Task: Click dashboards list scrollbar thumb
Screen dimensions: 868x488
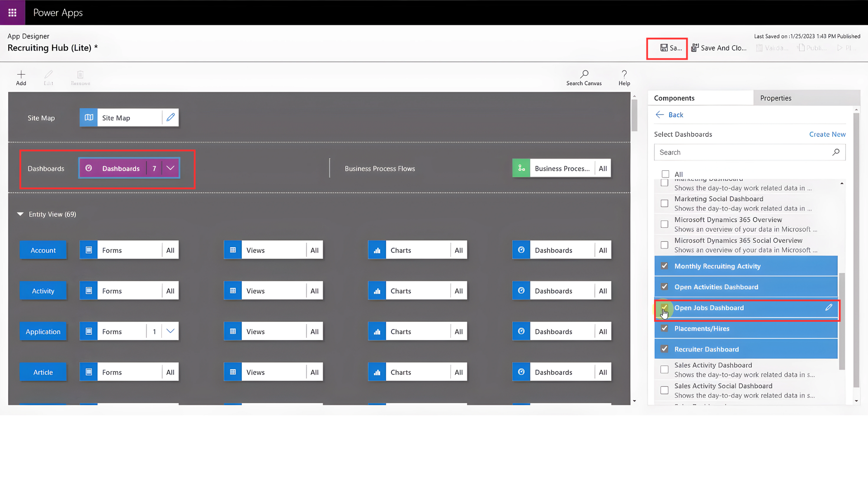Action: tap(842, 321)
